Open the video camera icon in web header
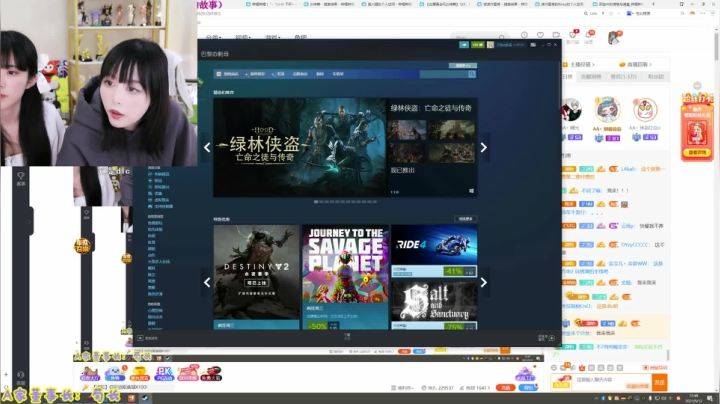The image size is (720, 404). [556, 35]
